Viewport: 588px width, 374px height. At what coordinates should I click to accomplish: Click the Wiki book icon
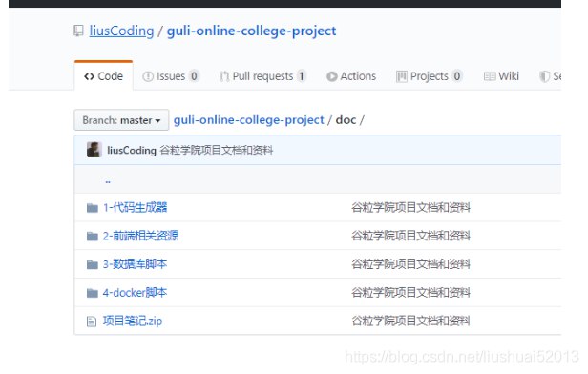click(490, 76)
